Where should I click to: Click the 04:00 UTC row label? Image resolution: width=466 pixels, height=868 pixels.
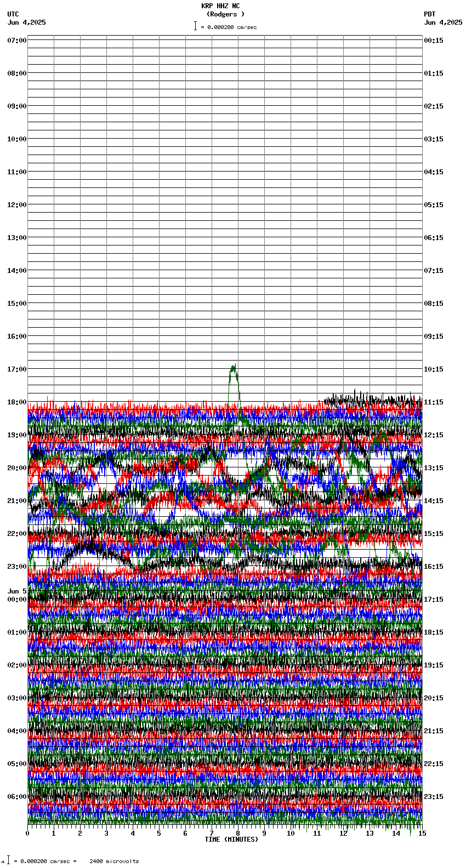pos(17,731)
